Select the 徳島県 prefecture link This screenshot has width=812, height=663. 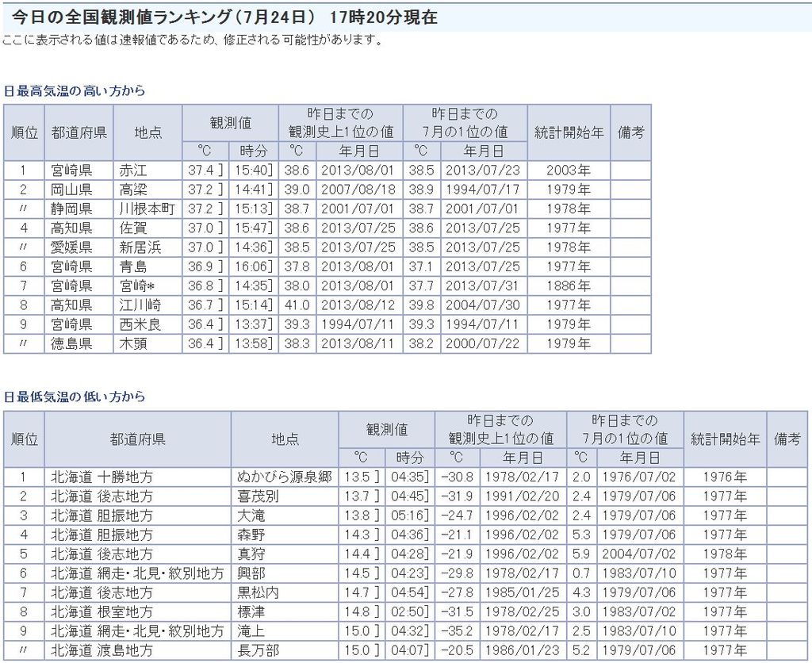71,344
